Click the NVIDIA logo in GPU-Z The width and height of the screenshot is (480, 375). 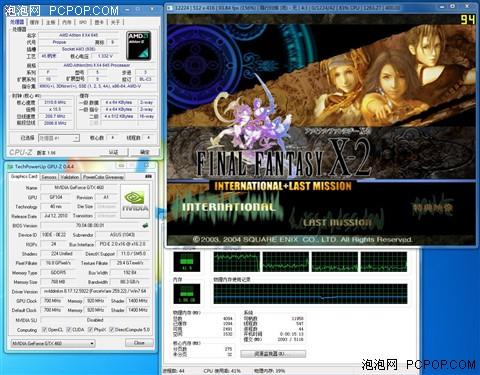click(135, 202)
